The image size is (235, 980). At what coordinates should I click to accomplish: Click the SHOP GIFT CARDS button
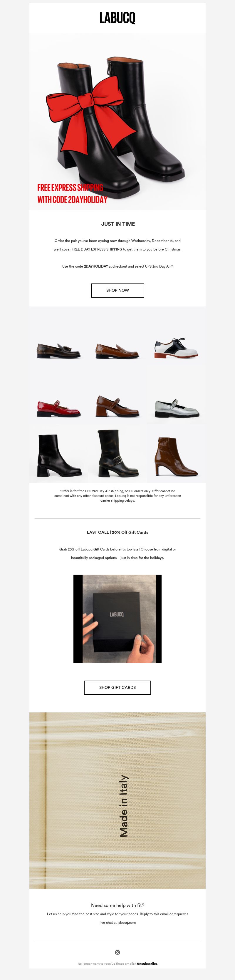117,687
